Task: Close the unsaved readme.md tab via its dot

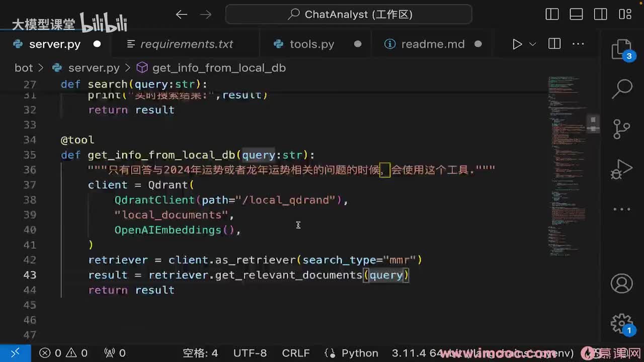Action: [478, 44]
